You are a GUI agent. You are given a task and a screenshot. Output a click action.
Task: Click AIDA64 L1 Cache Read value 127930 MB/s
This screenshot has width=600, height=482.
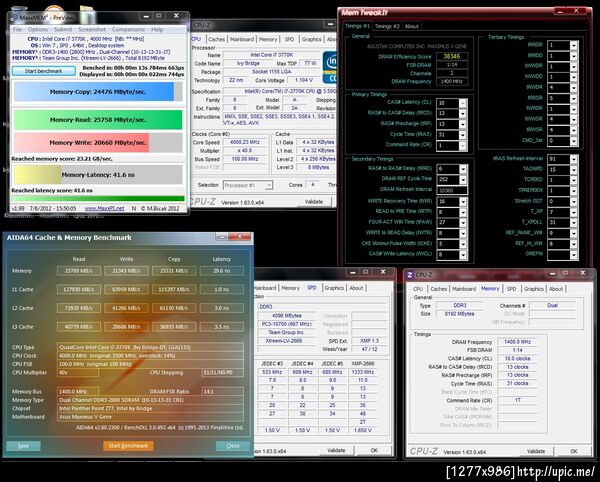79,290
